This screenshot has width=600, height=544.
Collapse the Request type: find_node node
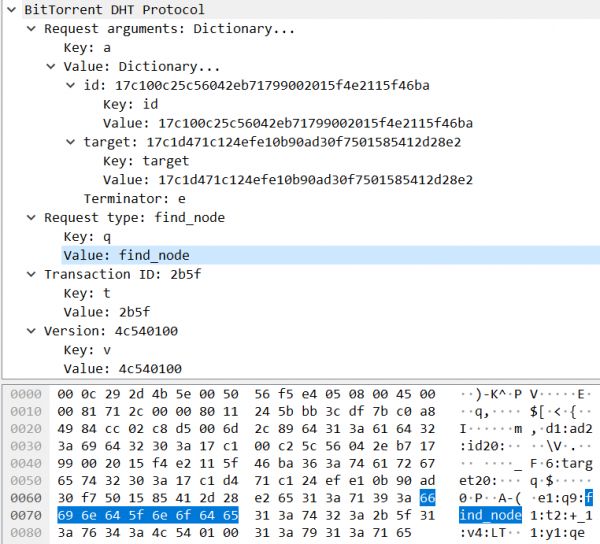coord(31,218)
